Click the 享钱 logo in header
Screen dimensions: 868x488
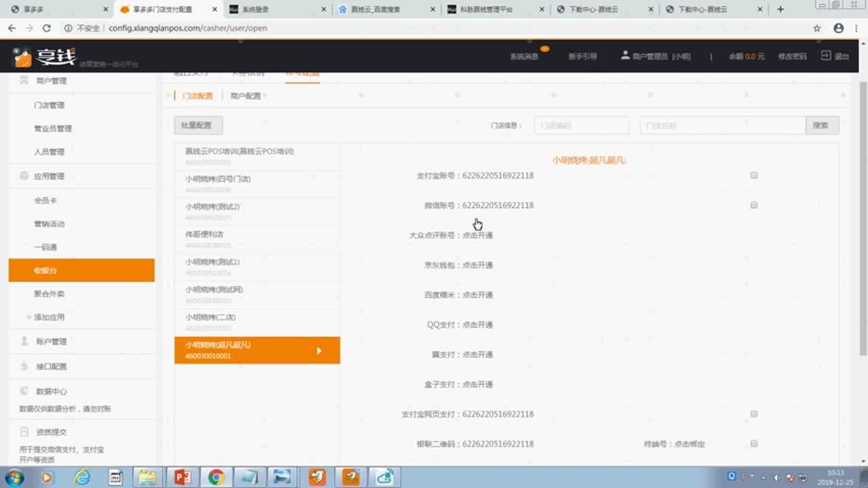(45, 58)
